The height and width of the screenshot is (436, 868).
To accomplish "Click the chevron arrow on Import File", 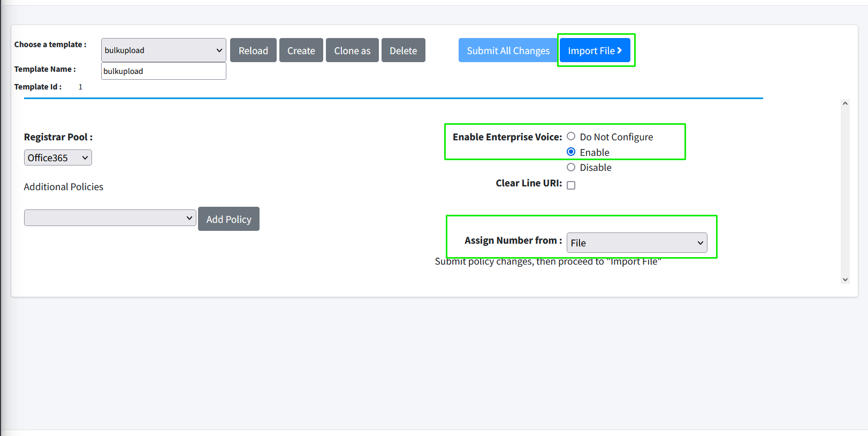I will coord(620,50).
